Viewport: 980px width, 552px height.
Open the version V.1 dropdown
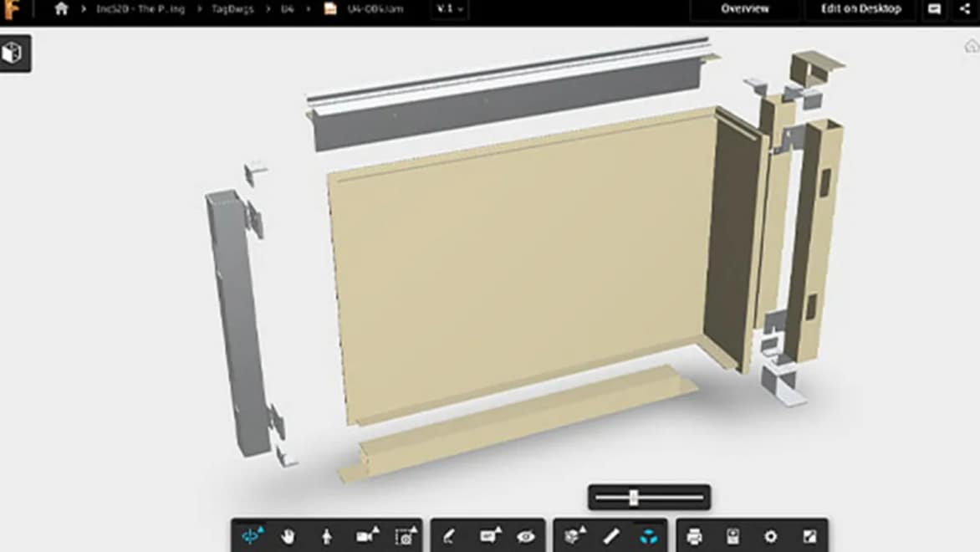[450, 9]
